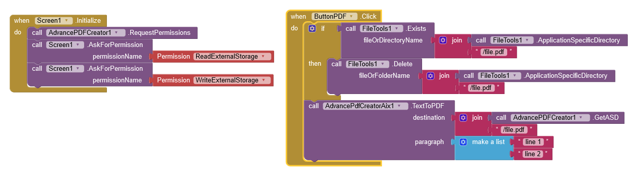
Task: Open the AdvancePdfCreatorAix1 component dropdown
Action: pos(365,106)
